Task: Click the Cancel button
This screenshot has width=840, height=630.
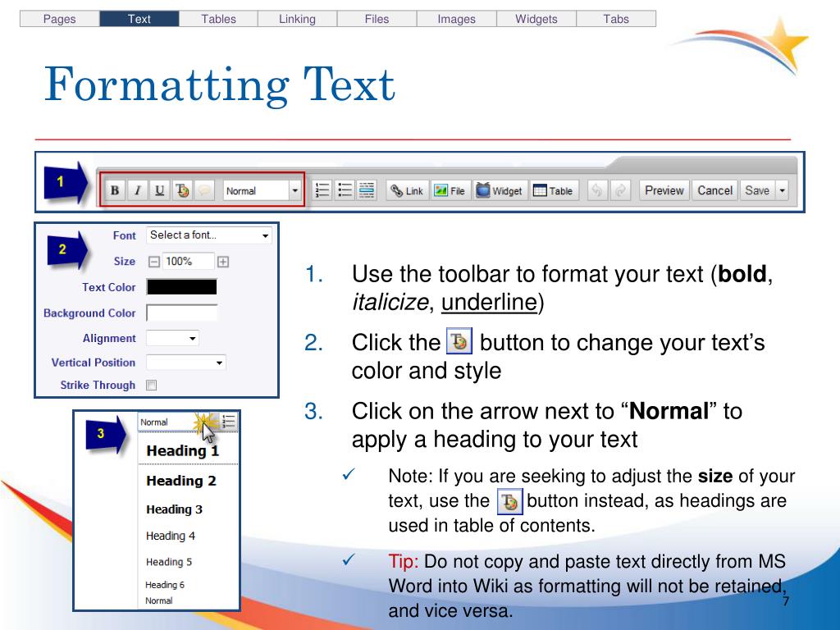Action: 714,190
